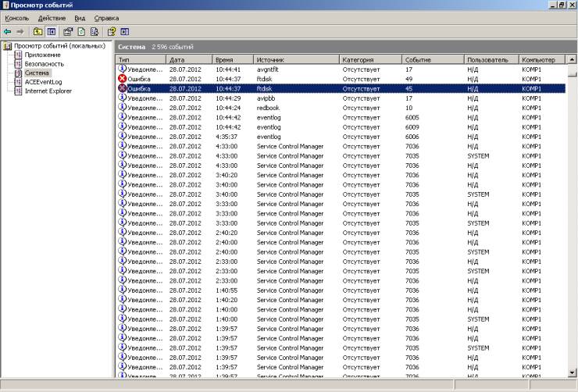Click the last toolbar icon after Help
The image size is (578, 392).
click(125, 32)
